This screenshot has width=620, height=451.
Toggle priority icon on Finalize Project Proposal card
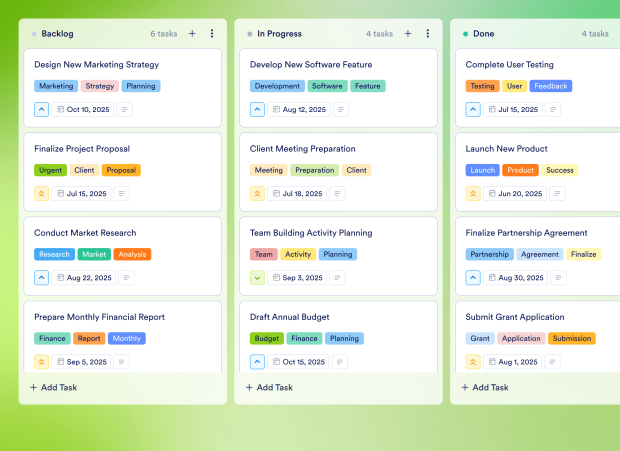click(41, 194)
